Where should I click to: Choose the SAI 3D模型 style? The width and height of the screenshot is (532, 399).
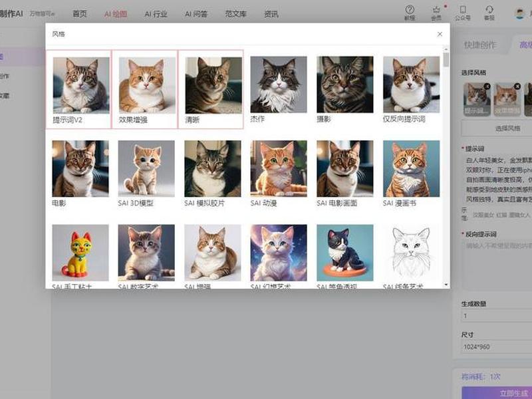coord(146,169)
